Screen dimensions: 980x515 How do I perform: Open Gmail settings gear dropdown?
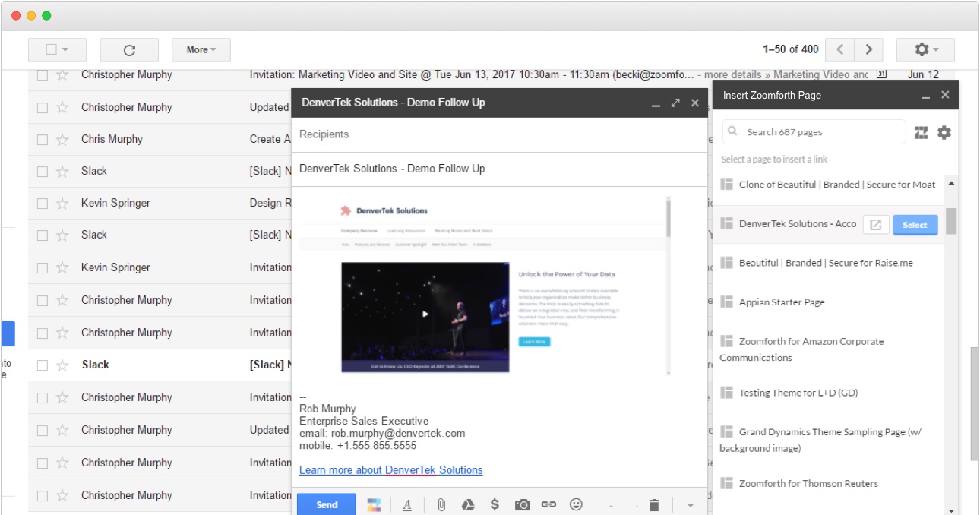click(x=925, y=49)
